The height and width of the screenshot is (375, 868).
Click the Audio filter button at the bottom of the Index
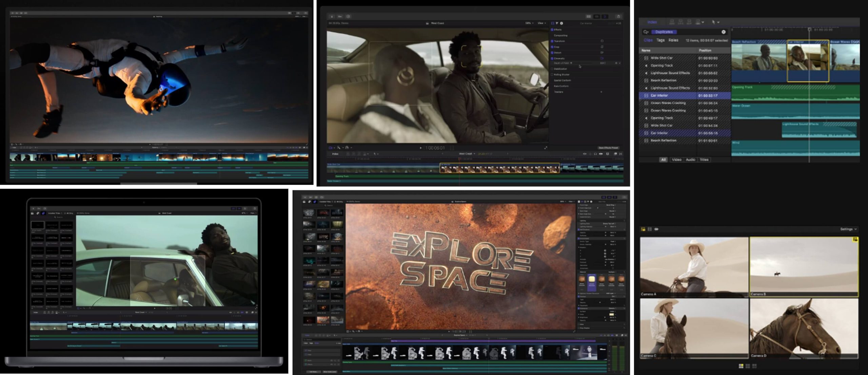[x=691, y=160]
